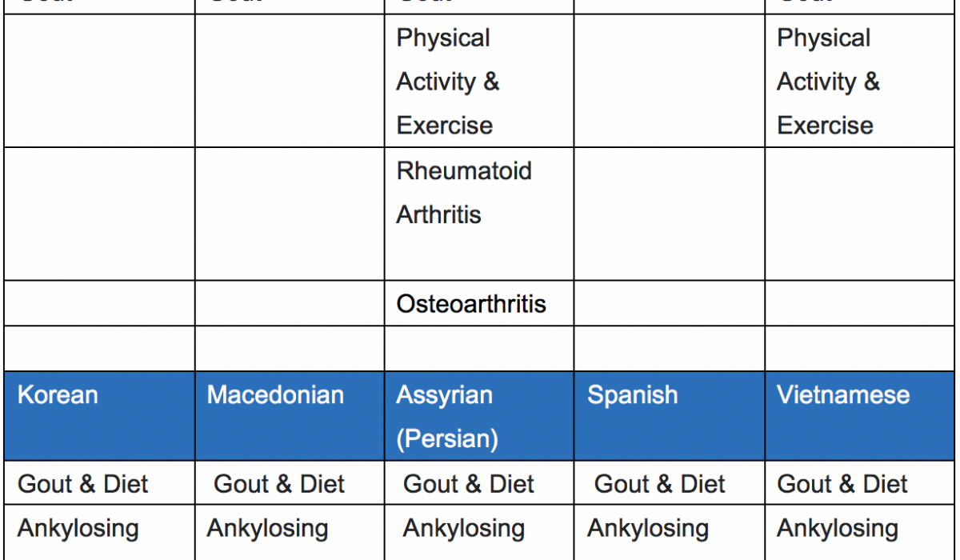The image size is (960, 560).
Task: Click Ankylosing in the Spanish column
Action: pos(648,529)
